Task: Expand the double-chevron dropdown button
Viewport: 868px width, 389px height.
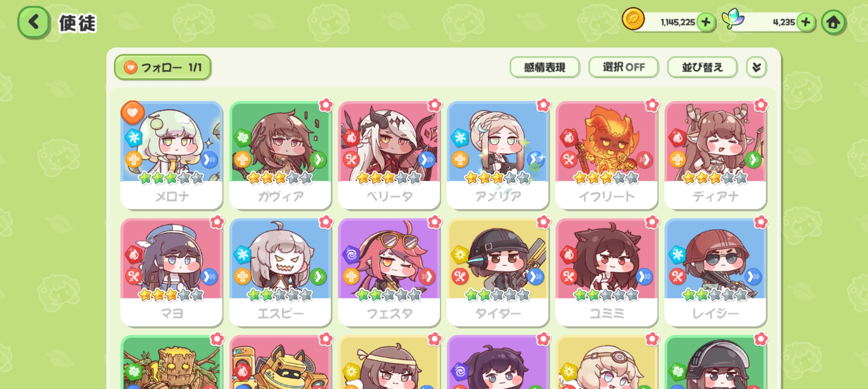Action: pos(756,67)
